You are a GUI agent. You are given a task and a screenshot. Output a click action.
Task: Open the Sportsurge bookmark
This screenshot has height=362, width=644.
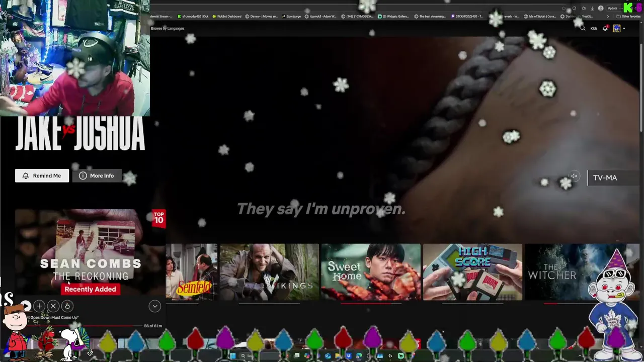(291, 16)
